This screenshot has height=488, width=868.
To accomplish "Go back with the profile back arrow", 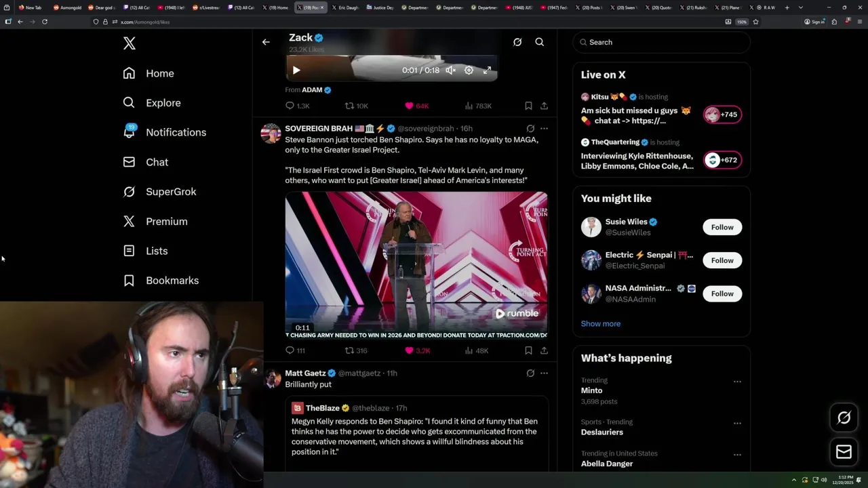I will pyautogui.click(x=266, y=42).
